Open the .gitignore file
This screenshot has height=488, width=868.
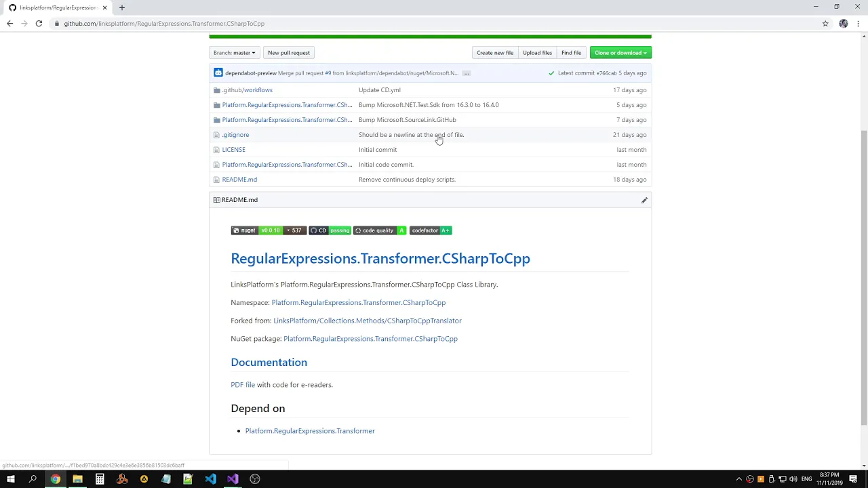point(235,135)
